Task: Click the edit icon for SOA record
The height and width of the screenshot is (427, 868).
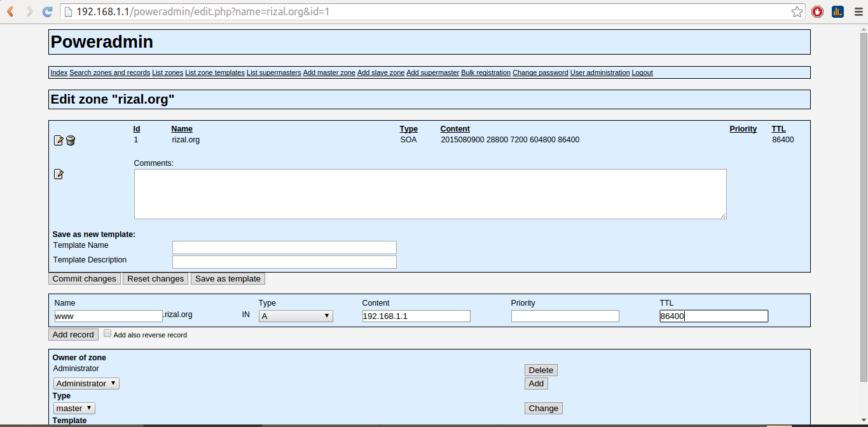Action: 59,140
